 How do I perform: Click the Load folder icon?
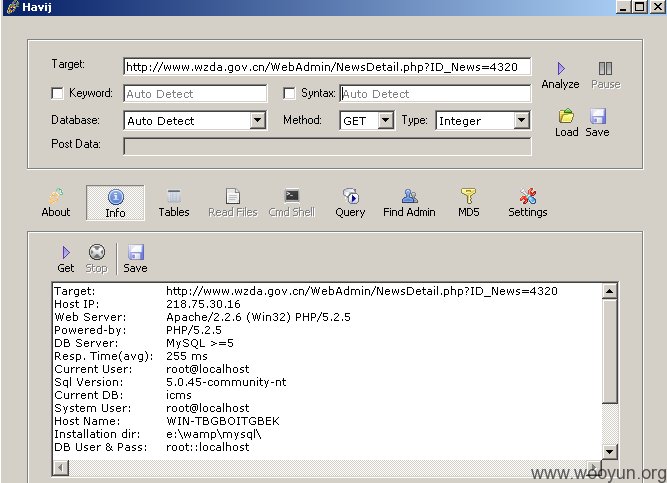[x=566, y=116]
